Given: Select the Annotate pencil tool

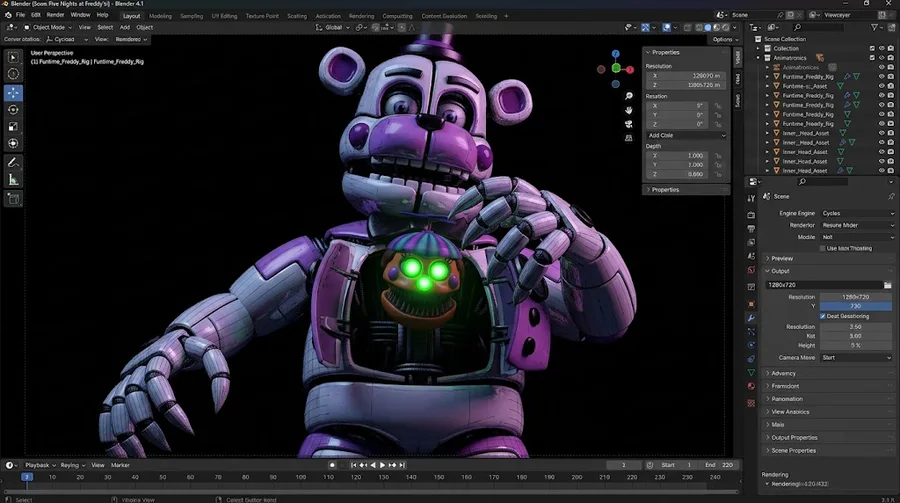Looking at the screenshot, I should 13,163.
